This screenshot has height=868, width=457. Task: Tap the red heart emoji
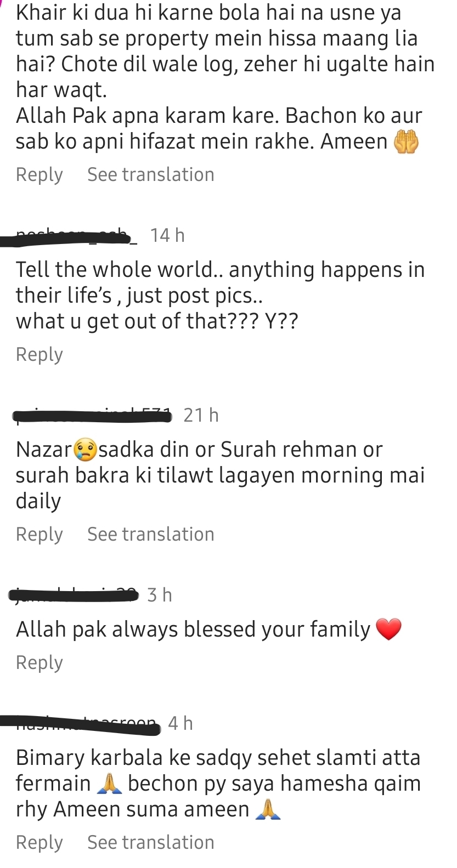coord(389,629)
